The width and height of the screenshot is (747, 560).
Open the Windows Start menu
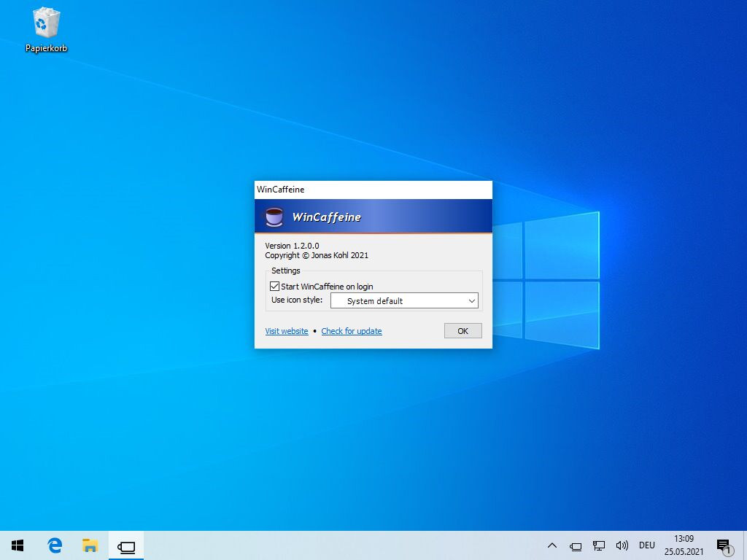(x=18, y=545)
